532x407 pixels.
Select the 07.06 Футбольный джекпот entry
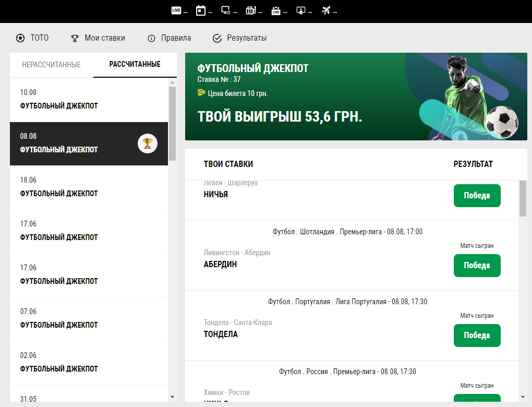tap(89, 319)
